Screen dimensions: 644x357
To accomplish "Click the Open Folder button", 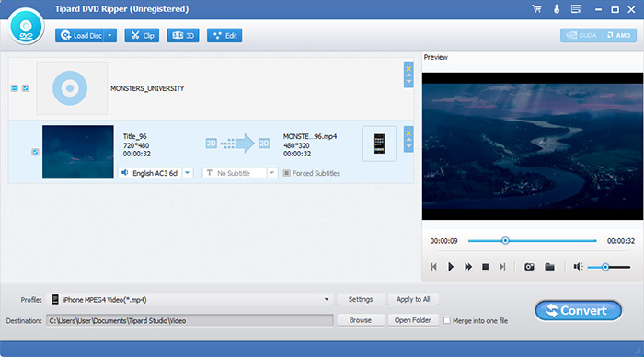I will click(x=413, y=320).
